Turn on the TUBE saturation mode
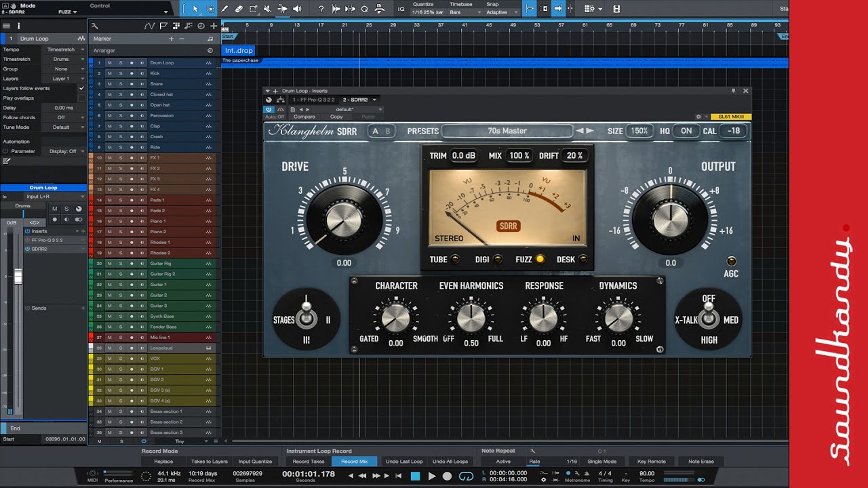868x488 pixels. point(454,259)
